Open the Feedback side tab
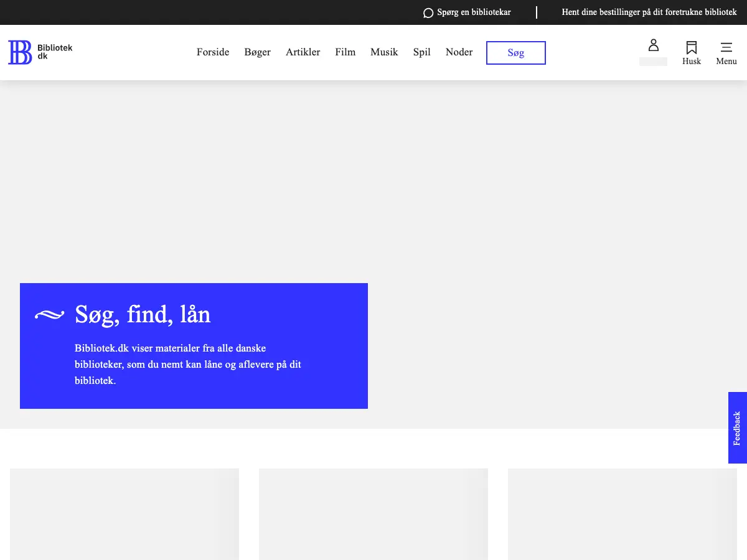The height and width of the screenshot is (560, 747). pos(738,428)
